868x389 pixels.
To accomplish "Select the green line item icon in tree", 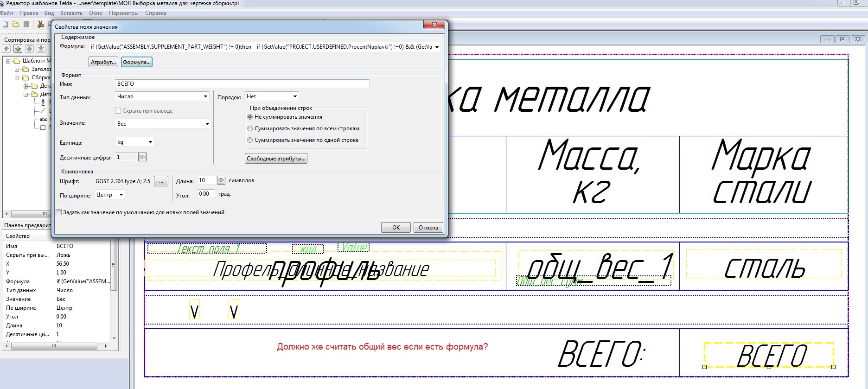I will [x=43, y=111].
